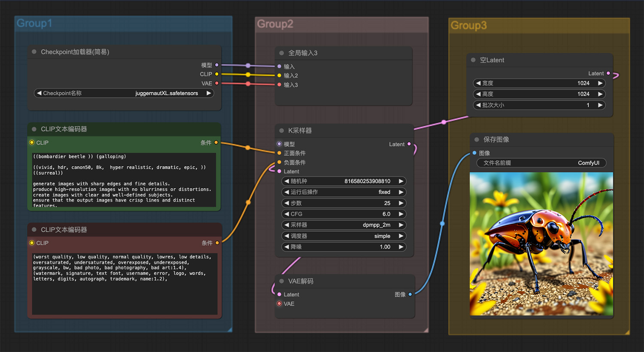644x352 pixels.
Task: Select previous checkpoint with left arrow of Checkpoint名称
Action: coord(39,93)
